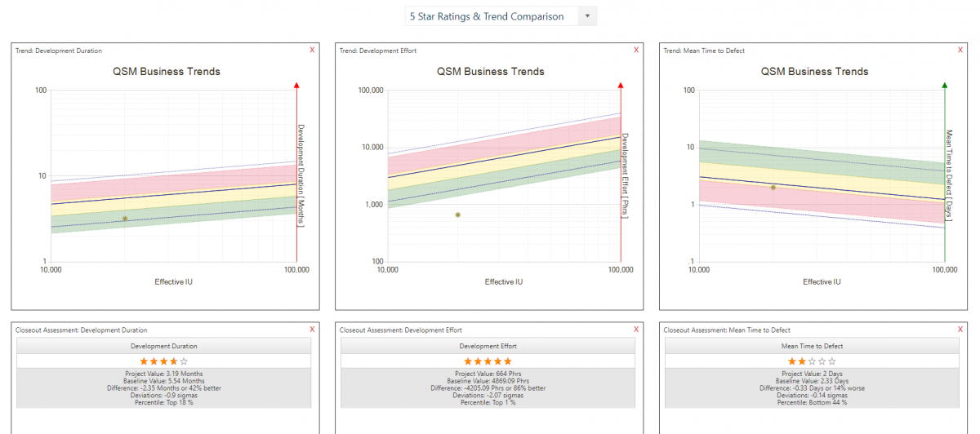The image size is (980, 434).
Task: Click the Development Duration star rating
Action: pos(163,361)
